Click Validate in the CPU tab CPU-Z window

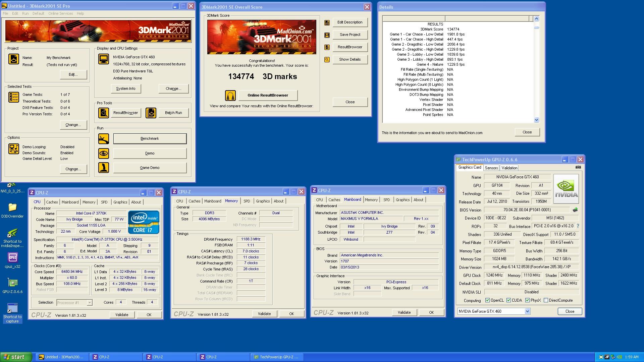coord(122,315)
